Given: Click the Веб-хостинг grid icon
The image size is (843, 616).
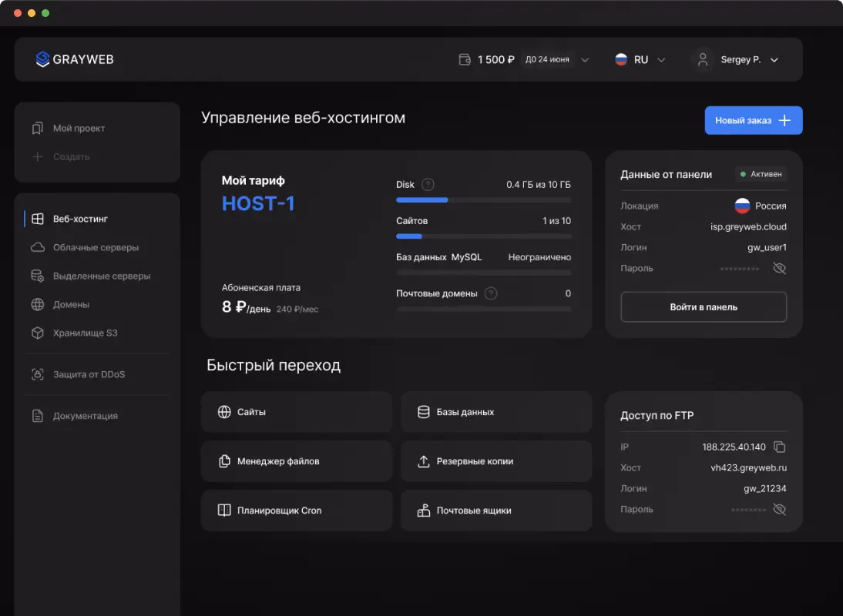Looking at the screenshot, I should coord(38,219).
